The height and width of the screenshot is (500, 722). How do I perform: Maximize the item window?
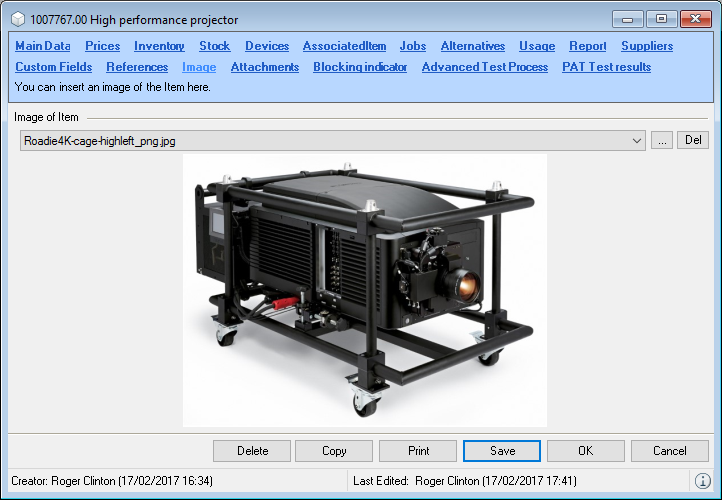click(x=661, y=18)
